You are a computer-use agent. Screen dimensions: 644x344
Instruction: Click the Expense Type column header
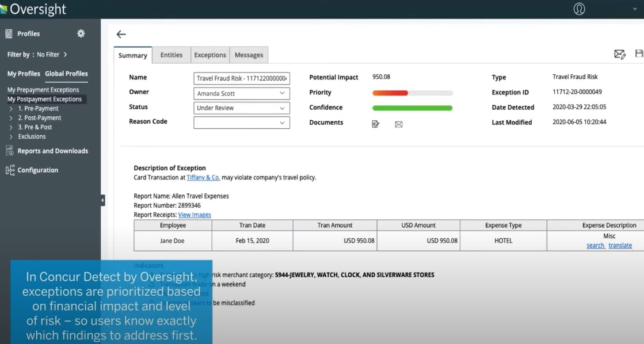pyautogui.click(x=503, y=225)
